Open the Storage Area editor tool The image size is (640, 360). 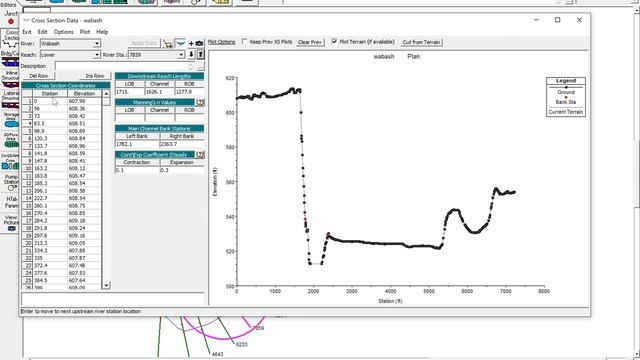pyautogui.click(x=11, y=120)
